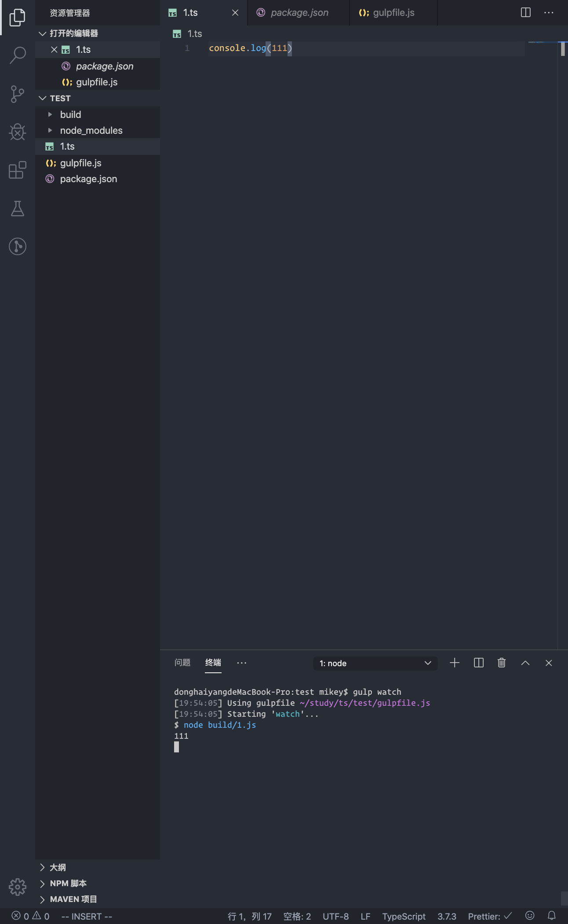This screenshot has height=924, width=568.
Task: Open the Search view in activity bar
Action: point(18,55)
